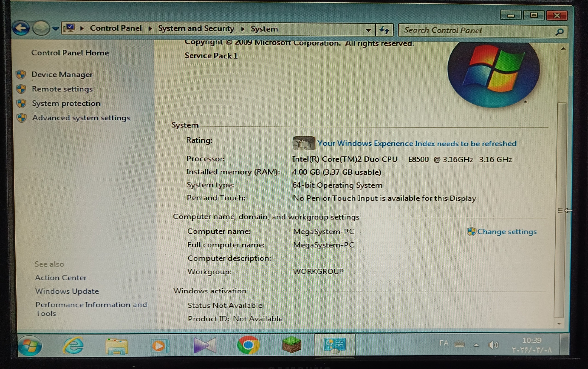
Task: Open the recent pages dropdown arrow
Action: (x=56, y=29)
